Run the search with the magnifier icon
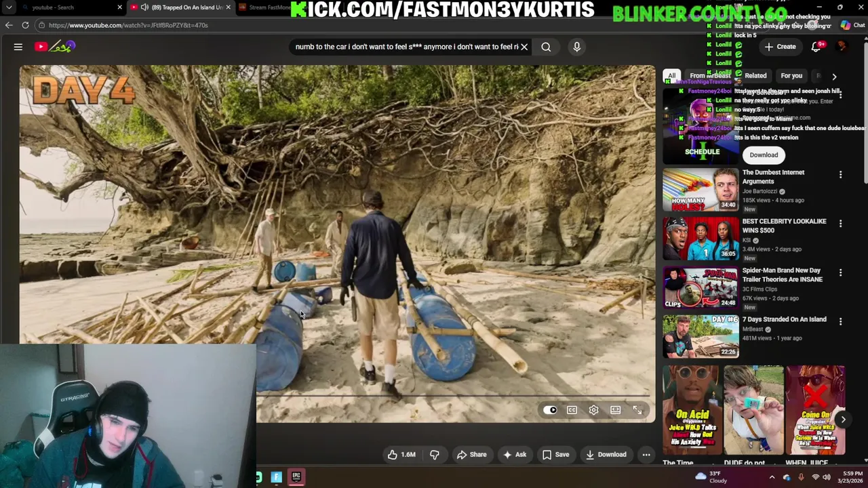The width and height of the screenshot is (868, 488). coord(546,47)
